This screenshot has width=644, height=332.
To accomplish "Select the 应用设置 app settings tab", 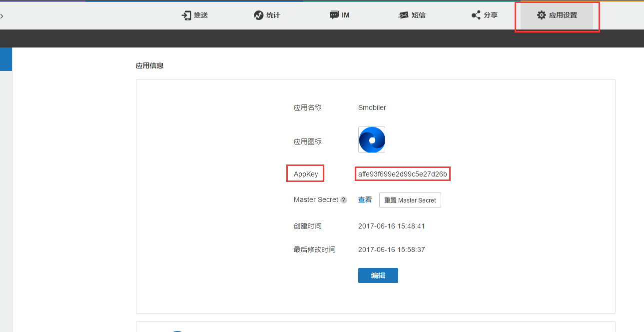I will [x=557, y=15].
